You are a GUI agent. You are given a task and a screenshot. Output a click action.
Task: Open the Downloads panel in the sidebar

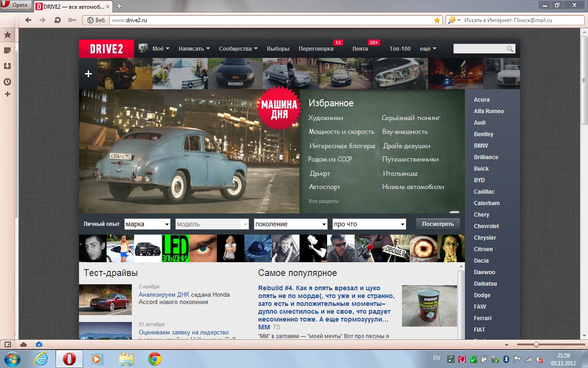point(7,66)
